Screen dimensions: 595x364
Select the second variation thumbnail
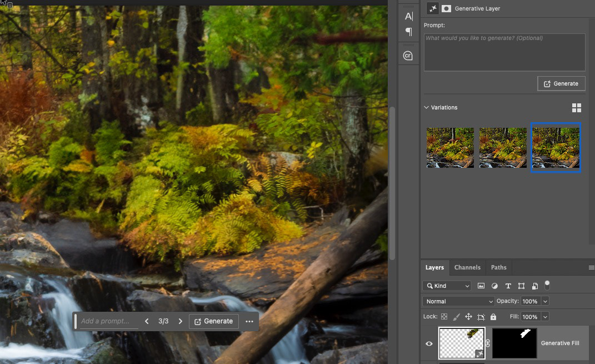point(503,148)
